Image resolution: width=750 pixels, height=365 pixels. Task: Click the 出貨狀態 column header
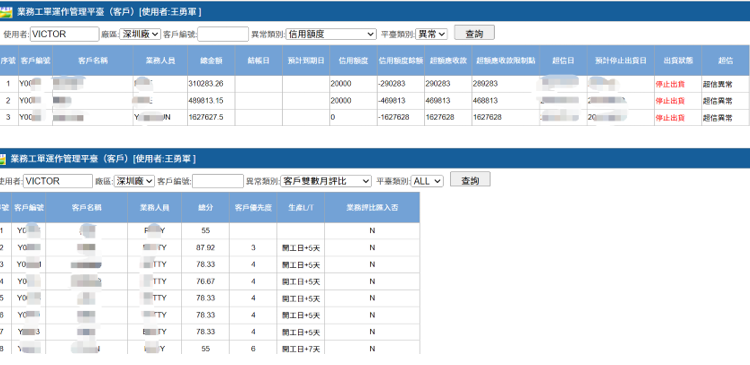click(x=678, y=61)
